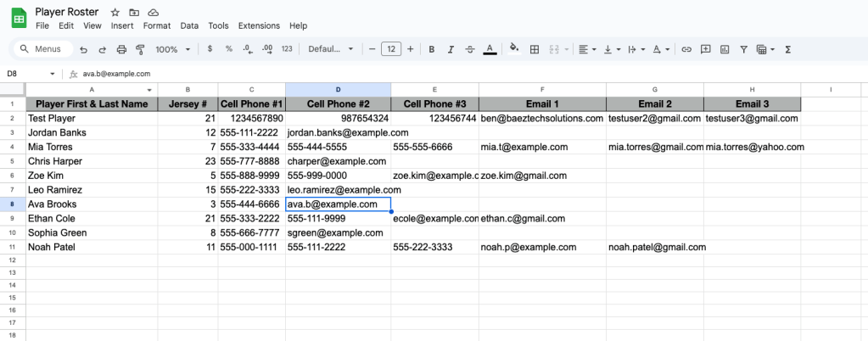Star the Player Roster document
868x341 pixels.
115,13
